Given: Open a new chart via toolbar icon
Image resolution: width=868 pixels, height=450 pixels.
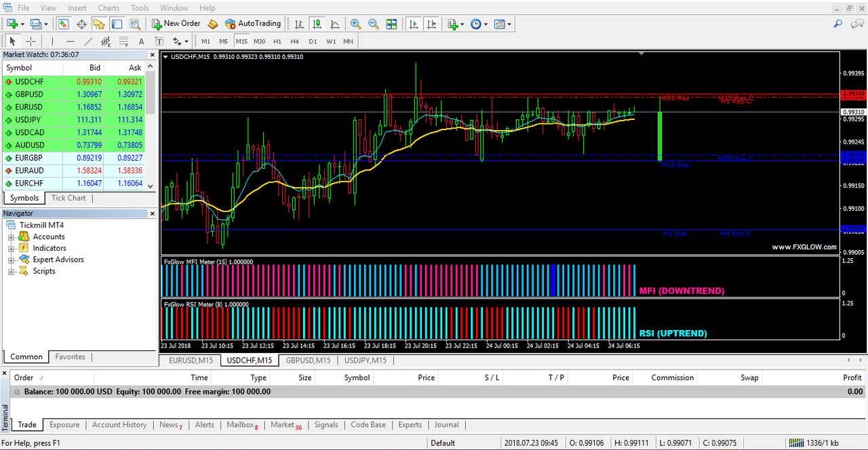Looking at the screenshot, I should [x=12, y=24].
